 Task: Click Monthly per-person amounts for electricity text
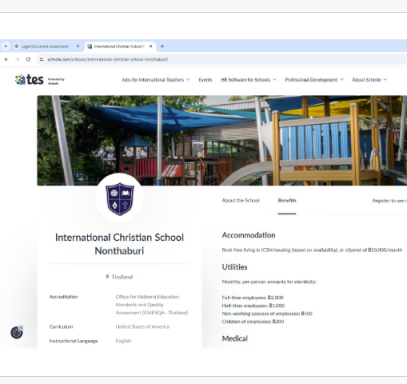pyautogui.click(x=269, y=282)
